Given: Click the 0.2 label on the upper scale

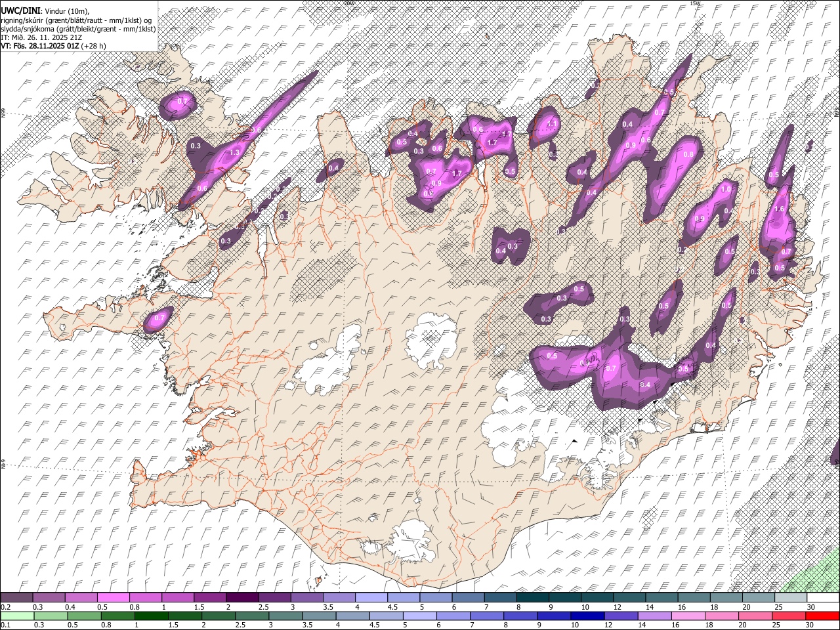Looking at the screenshot, I should pos(5,607).
